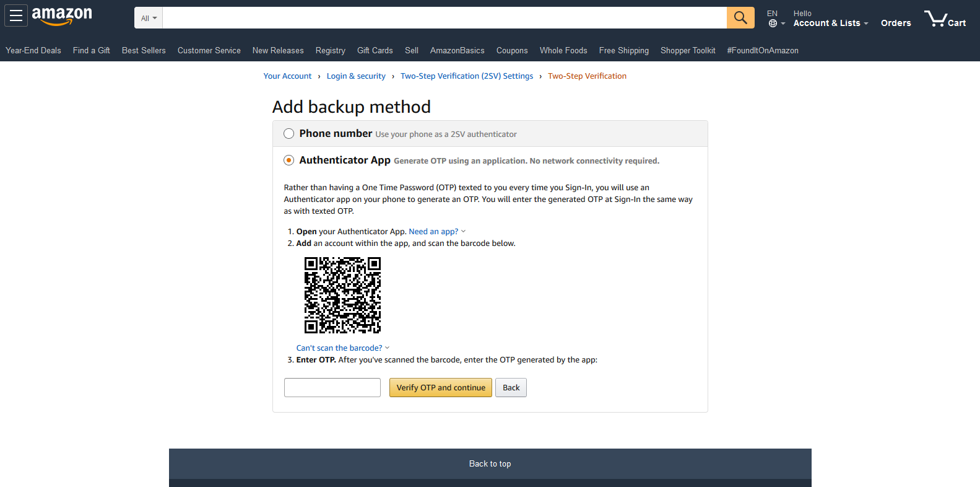The width and height of the screenshot is (980, 487).
Task: Open Free Shipping nav item
Action: coord(624,51)
